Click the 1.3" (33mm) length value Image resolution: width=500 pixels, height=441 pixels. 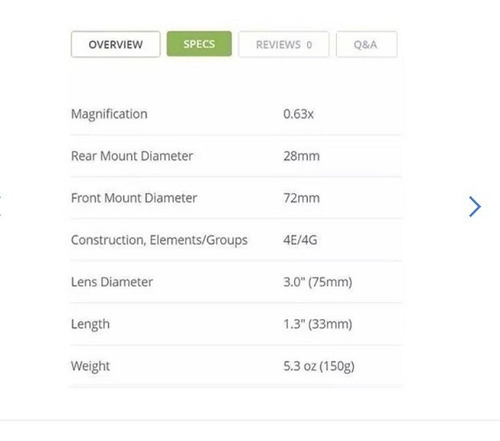[x=318, y=324]
